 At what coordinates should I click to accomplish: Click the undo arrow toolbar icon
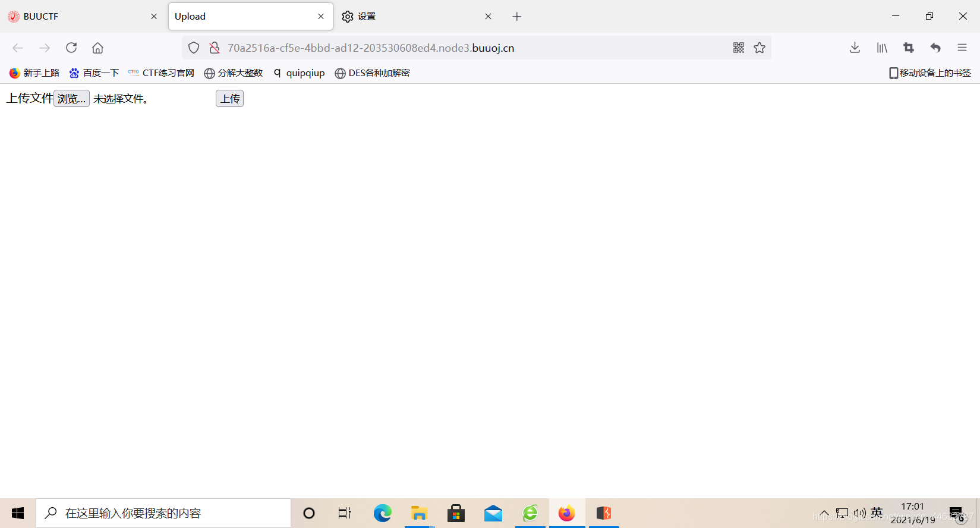tap(935, 48)
